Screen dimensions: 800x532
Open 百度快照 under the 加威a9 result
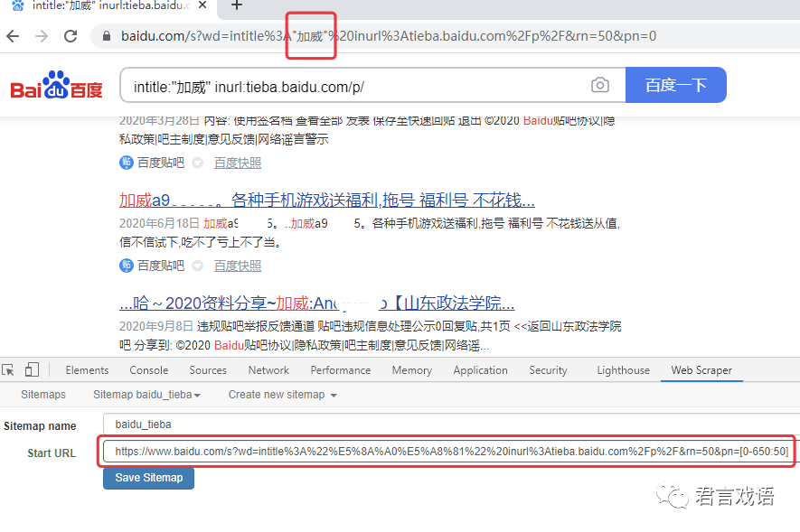[238, 266]
